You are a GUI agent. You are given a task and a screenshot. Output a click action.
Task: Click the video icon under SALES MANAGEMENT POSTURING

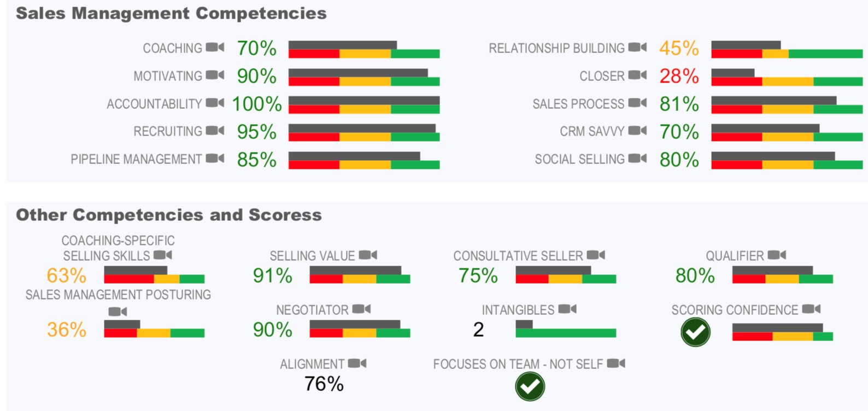point(118,312)
